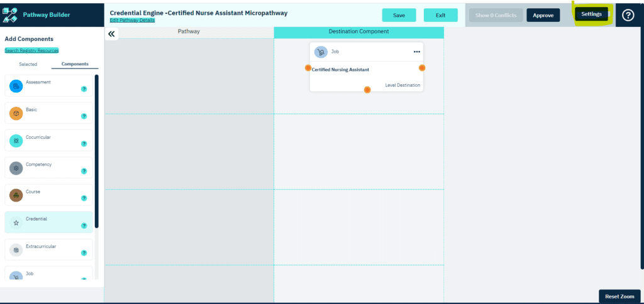Image resolution: width=644 pixels, height=304 pixels.
Task: Click the Job icon on destination card
Action: click(x=321, y=52)
